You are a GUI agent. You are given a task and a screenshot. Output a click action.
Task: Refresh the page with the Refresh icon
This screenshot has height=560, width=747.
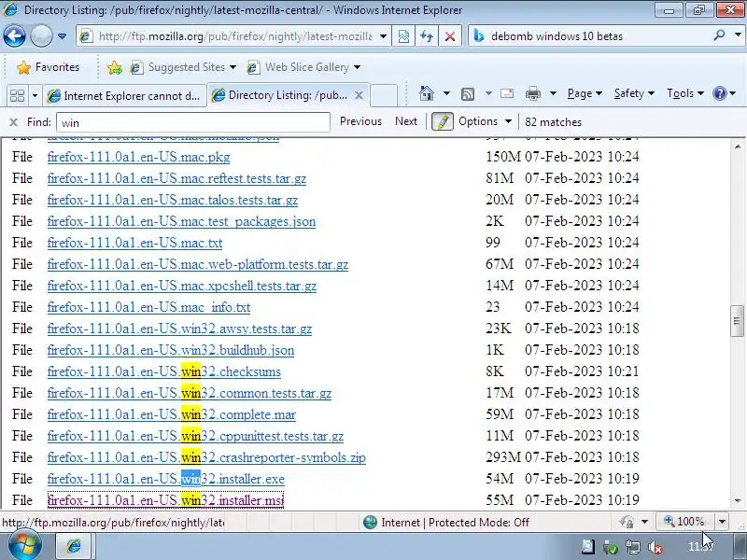pos(427,36)
